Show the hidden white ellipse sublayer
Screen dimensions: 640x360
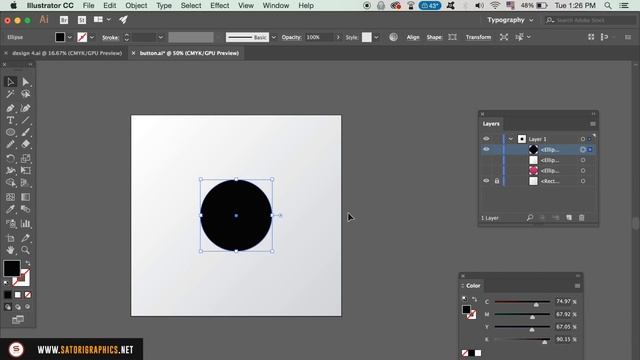tap(486, 160)
